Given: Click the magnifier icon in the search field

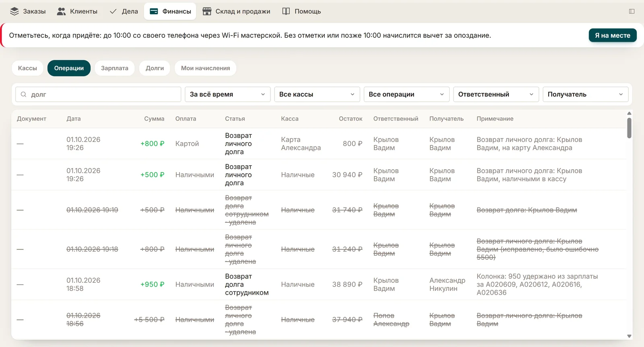Looking at the screenshot, I should [23, 94].
